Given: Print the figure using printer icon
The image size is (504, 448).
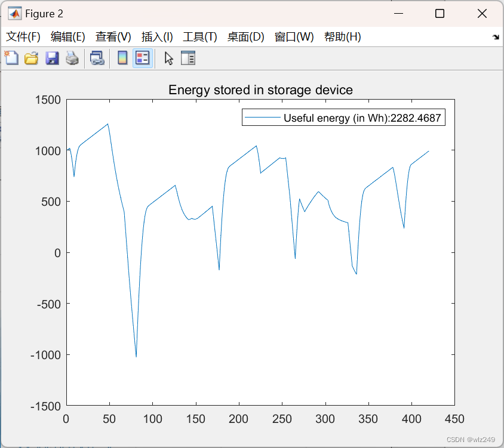Looking at the screenshot, I should coord(72,58).
